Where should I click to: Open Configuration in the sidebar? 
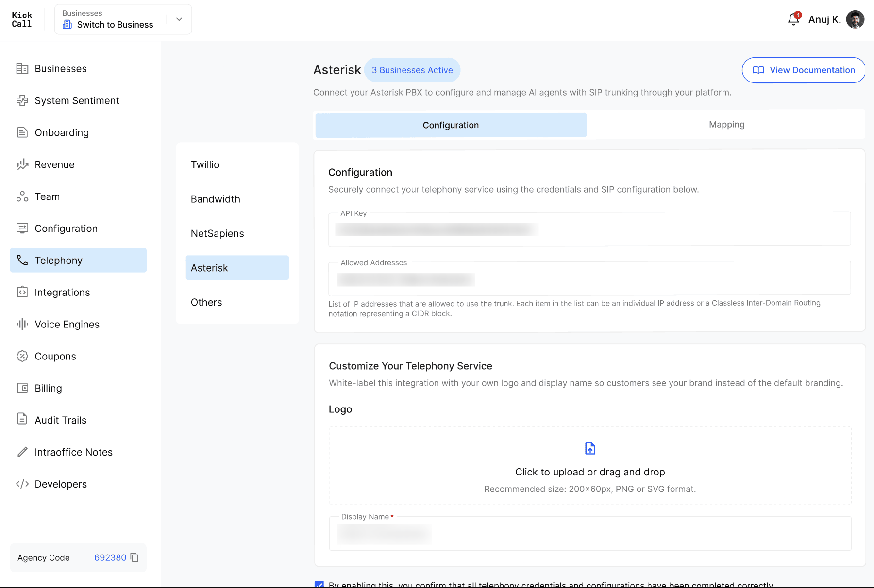tap(78, 228)
